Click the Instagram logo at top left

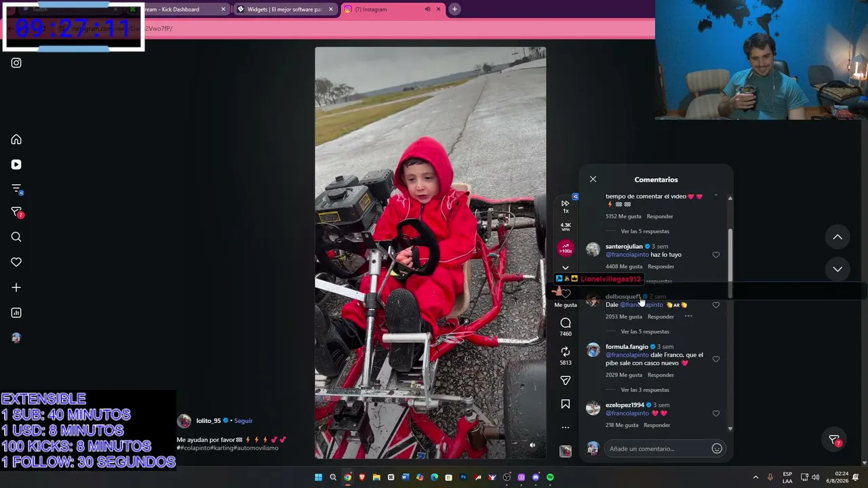(16, 63)
